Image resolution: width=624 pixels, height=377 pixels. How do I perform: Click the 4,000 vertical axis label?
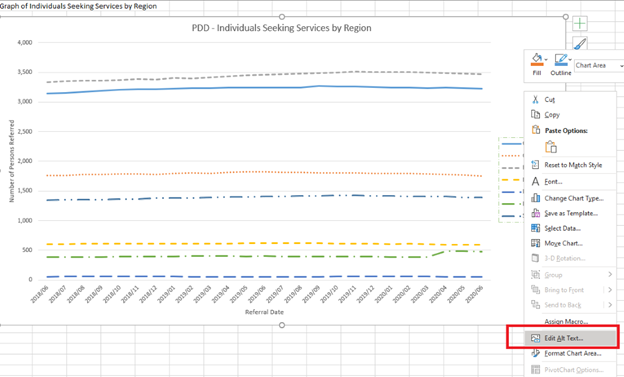(25, 42)
